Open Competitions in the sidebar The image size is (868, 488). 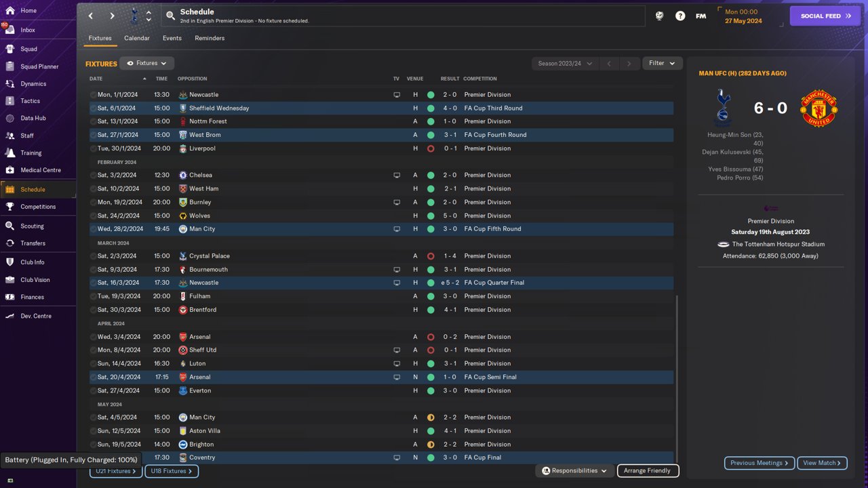coord(38,207)
